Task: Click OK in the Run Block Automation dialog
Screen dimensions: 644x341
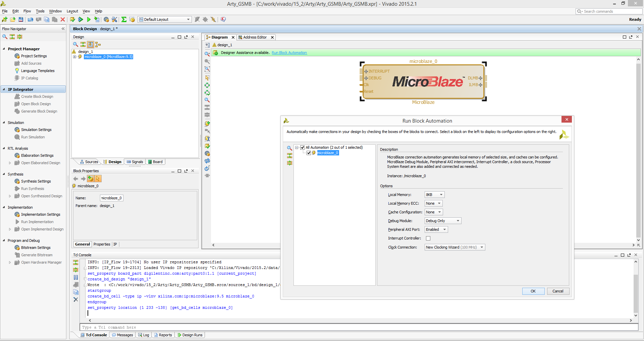Action: click(533, 291)
